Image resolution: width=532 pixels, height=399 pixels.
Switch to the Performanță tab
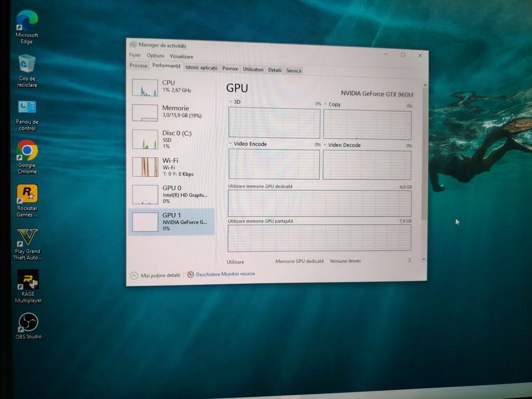[x=166, y=66]
